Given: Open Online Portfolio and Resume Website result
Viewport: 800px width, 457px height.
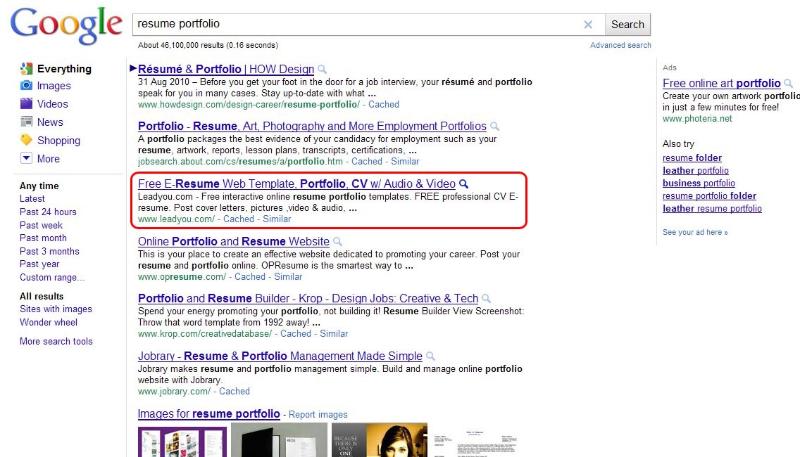Looking at the screenshot, I should (x=234, y=241).
